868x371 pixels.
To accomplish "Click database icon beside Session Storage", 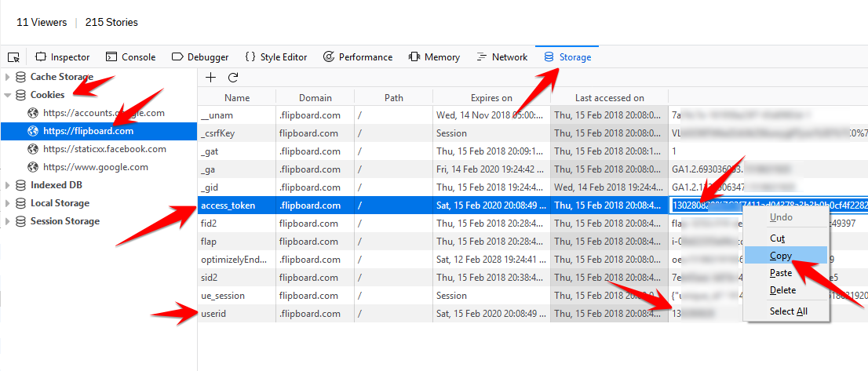I will [20, 221].
